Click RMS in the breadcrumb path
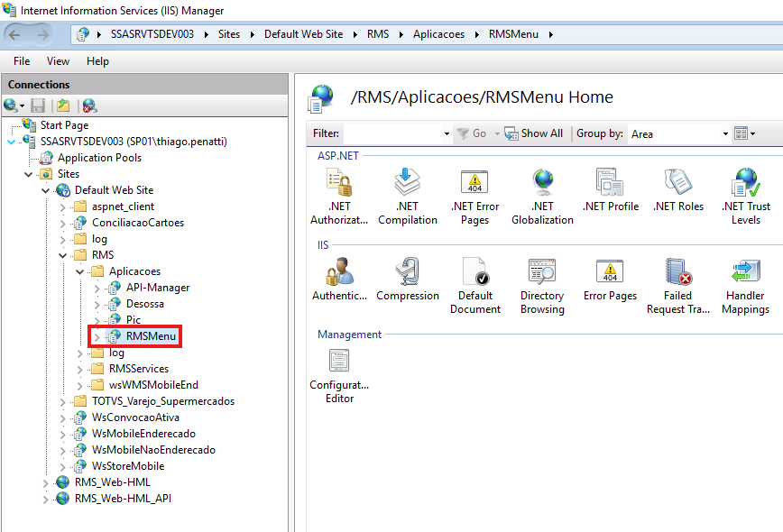The height and width of the screenshot is (532, 783). (377, 34)
